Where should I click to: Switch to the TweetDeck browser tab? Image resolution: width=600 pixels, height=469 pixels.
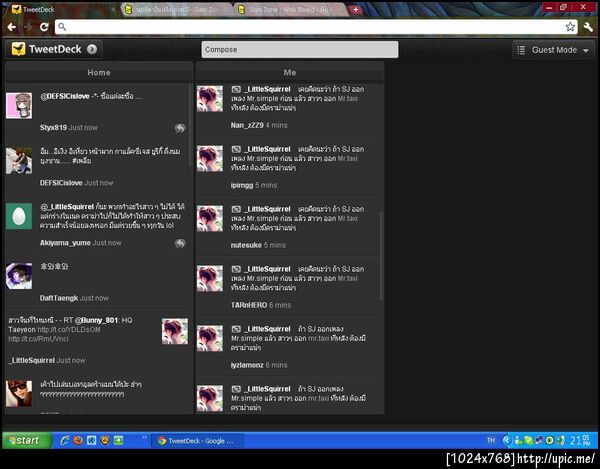tap(59, 10)
